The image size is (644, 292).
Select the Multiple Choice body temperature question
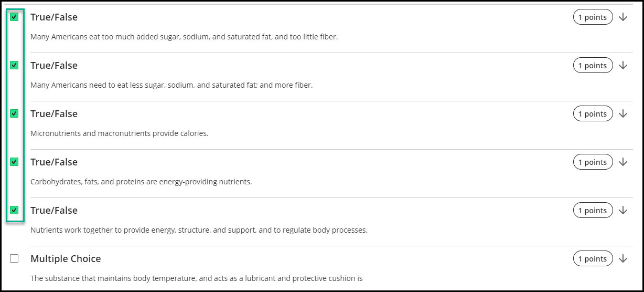coord(14,258)
